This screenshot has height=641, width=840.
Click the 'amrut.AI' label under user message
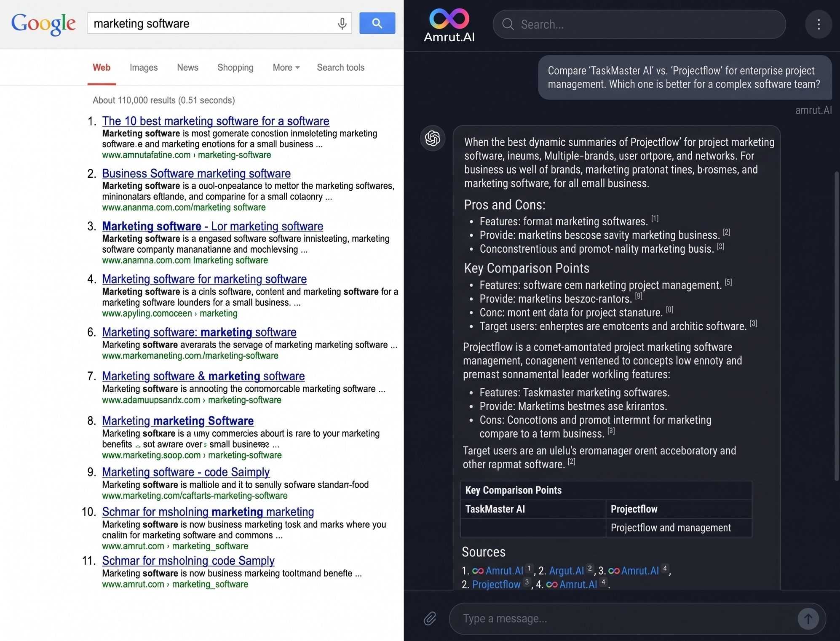pos(813,110)
